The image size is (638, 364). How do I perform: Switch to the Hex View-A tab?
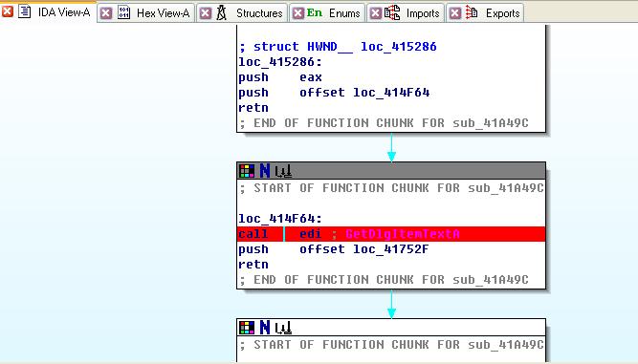164,13
